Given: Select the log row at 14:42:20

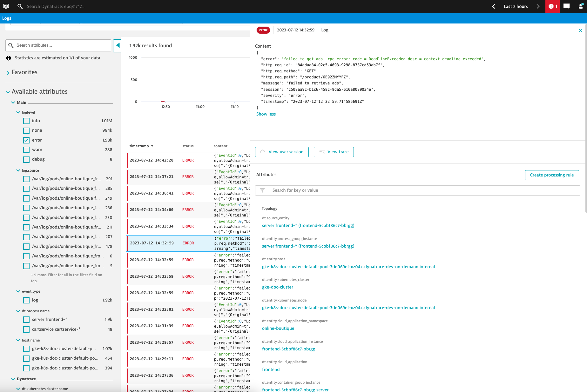Looking at the screenshot, I should pyautogui.click(x=188, y=161).
